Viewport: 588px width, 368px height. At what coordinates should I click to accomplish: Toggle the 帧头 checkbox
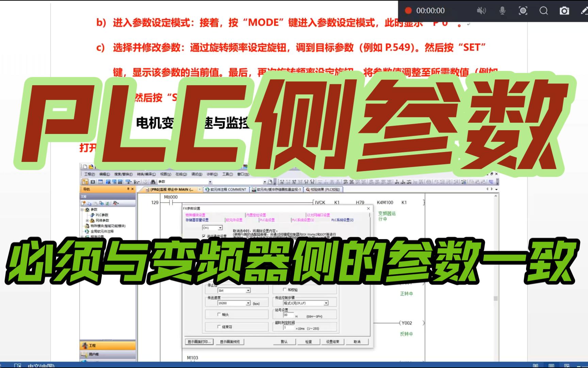219,315
